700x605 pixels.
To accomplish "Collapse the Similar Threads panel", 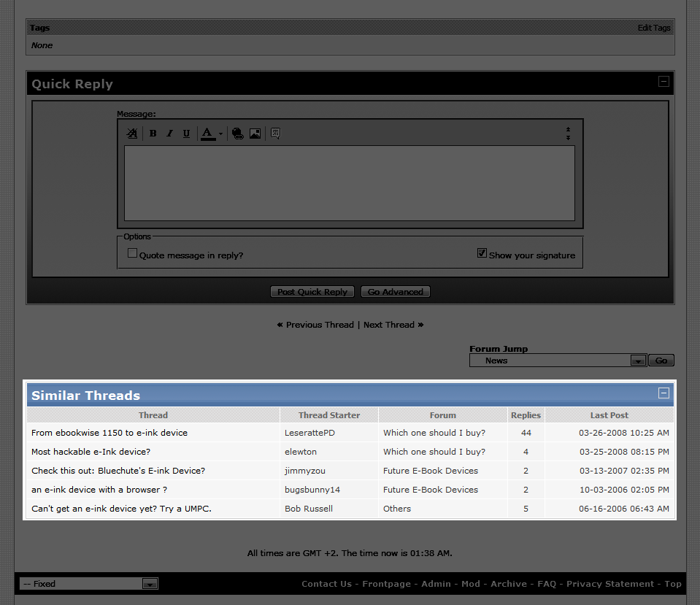I will [x=664, y=393].
